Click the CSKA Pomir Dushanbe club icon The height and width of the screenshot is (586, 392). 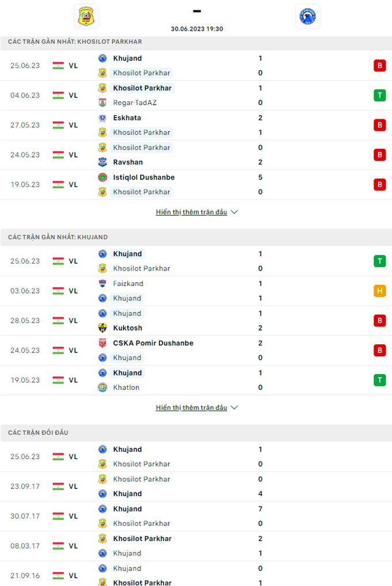coord(103,343)
